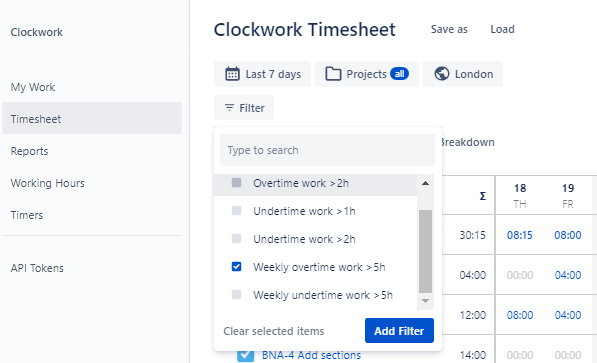Screen dimensions: 597x363
Task: Open the London timezone dropdown
Action: click(x=463, y=74)
